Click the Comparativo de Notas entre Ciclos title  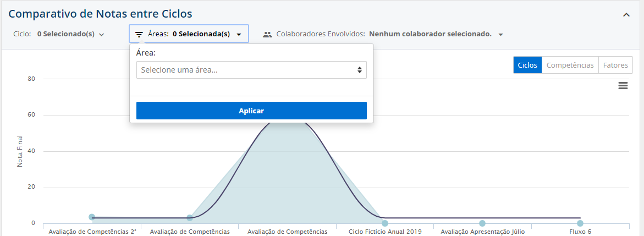tap(100, 14)
